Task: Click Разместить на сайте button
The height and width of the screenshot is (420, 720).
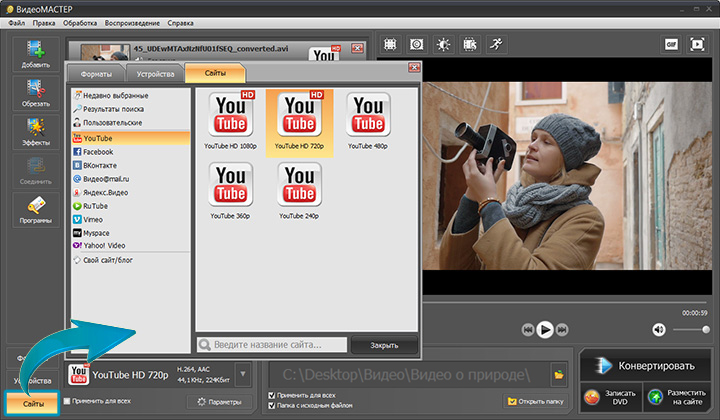Action: pos(677,397)
